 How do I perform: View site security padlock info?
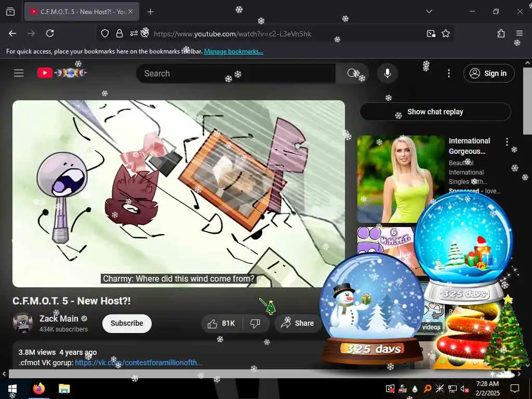[119, 33]
